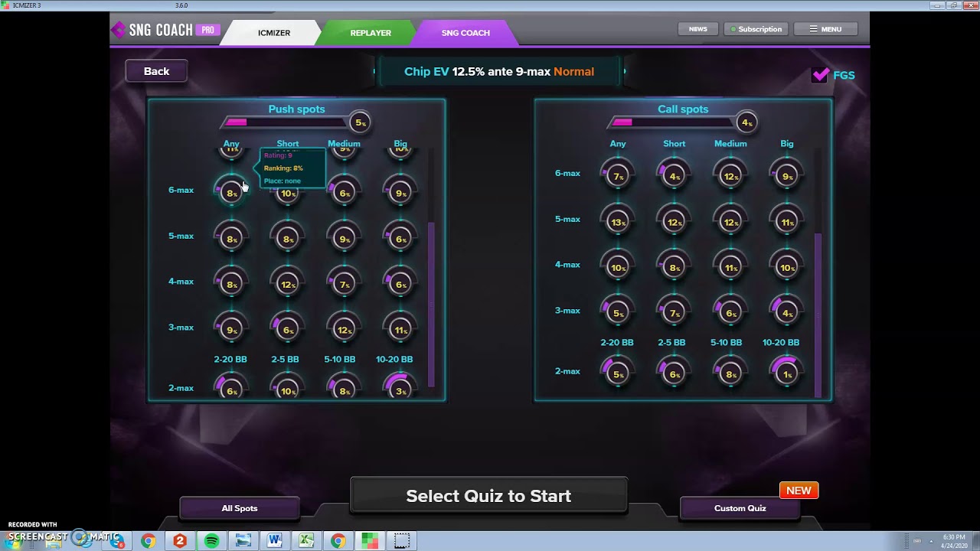
Task: Open the Subscription button
Action: tap(756, 29)
